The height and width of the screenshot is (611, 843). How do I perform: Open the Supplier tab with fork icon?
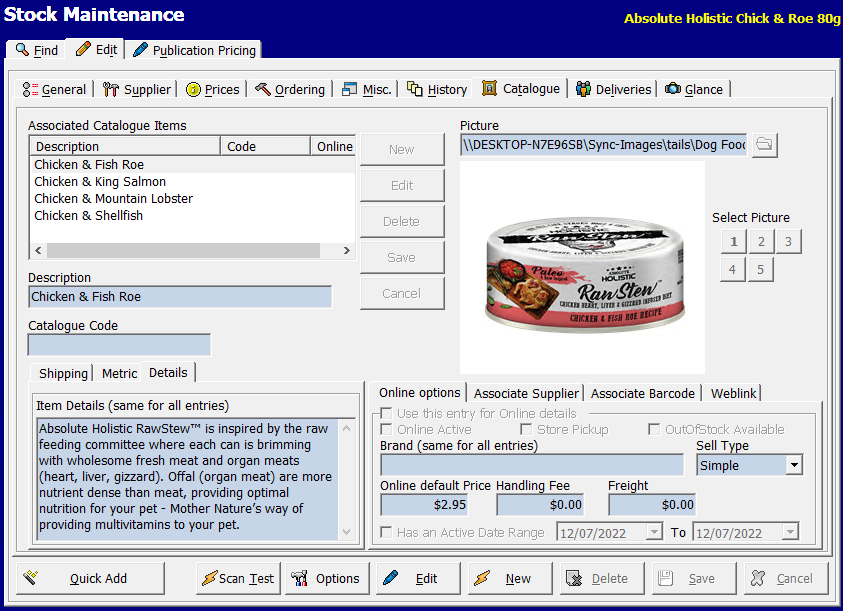[x=137, y=89]
